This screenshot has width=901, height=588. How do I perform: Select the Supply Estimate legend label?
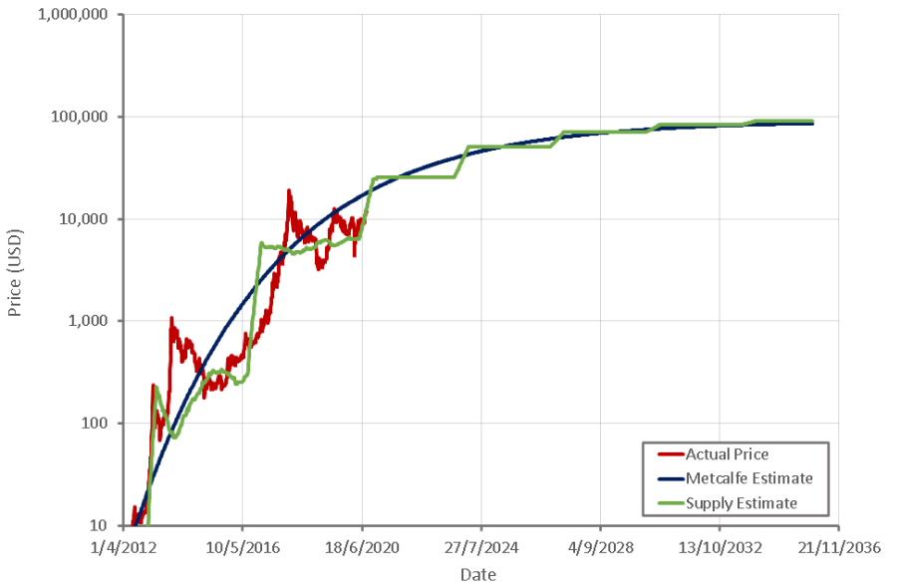pos(742,503)
